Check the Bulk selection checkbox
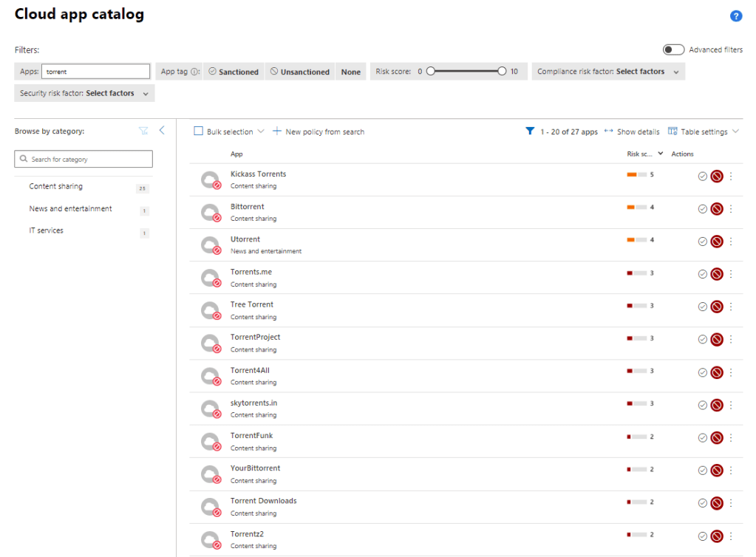 coord(198,131)
